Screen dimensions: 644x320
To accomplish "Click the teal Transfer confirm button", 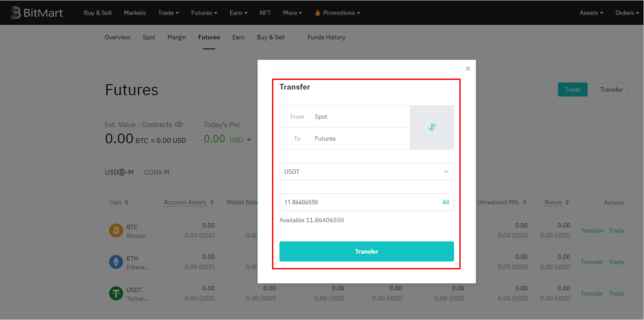I will [x=367, y=251].
